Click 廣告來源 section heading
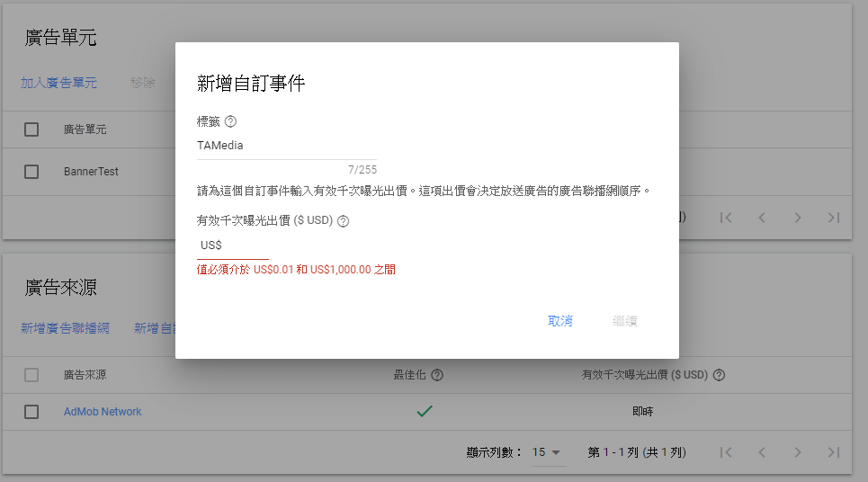Image resolution: width=868 pixels, height=482 pixels. [61, 287]
